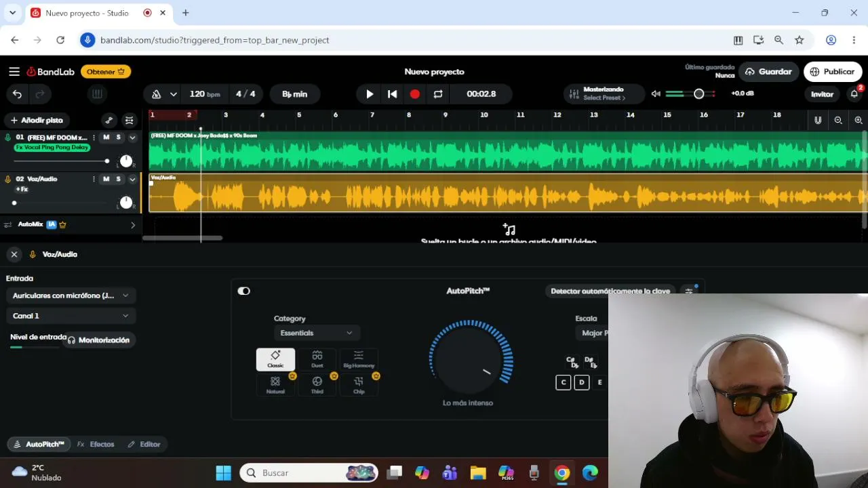The width and height of the screenshot is (868, 488).
Task: Open the Canal 1 channel dropdown
Action: tap(71, 316)
